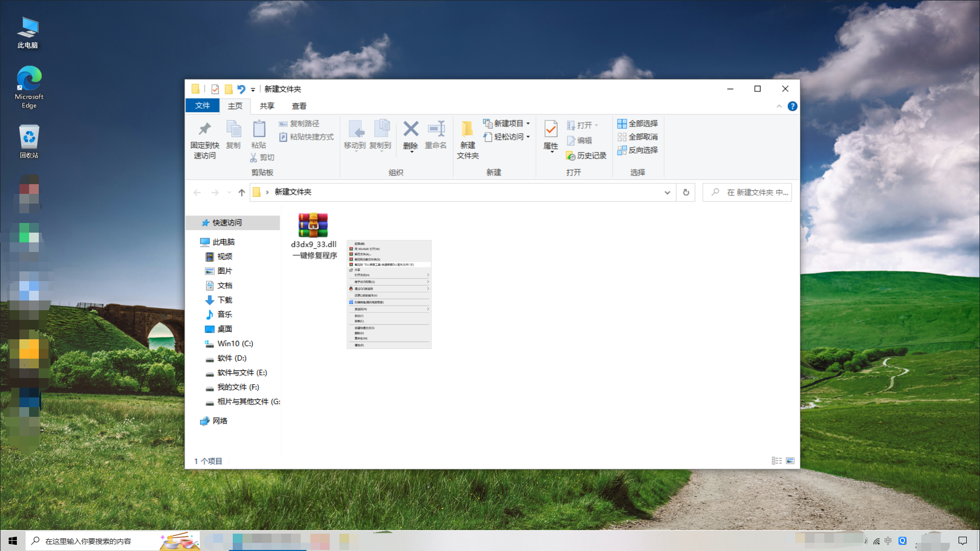This screenshot has width=980, height=551.
Task: Click the Refresh button beside address bar
Action: coord(685,192)
